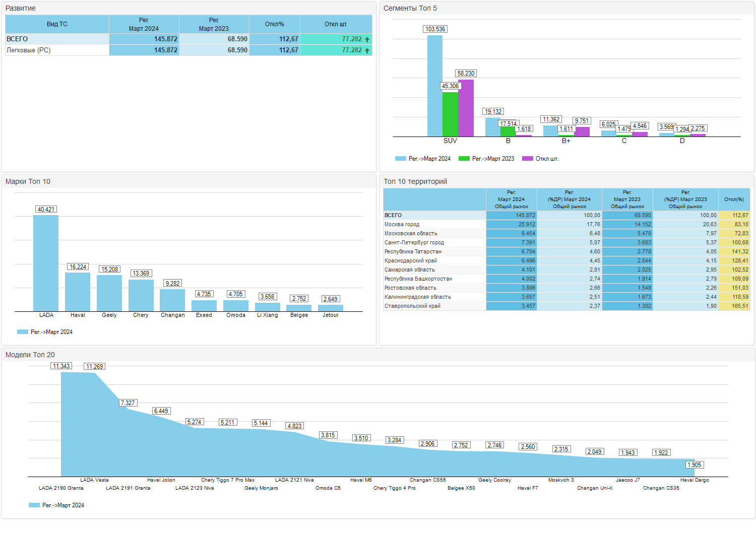Click the Li Xiang bar labeled 3.658

click(x=268, y=307)
